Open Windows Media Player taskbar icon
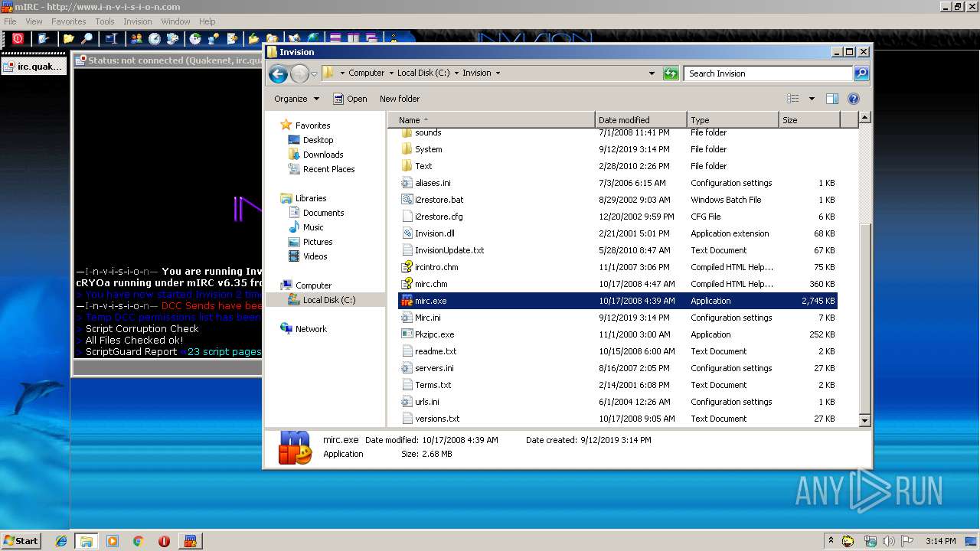 click(113, 541)
